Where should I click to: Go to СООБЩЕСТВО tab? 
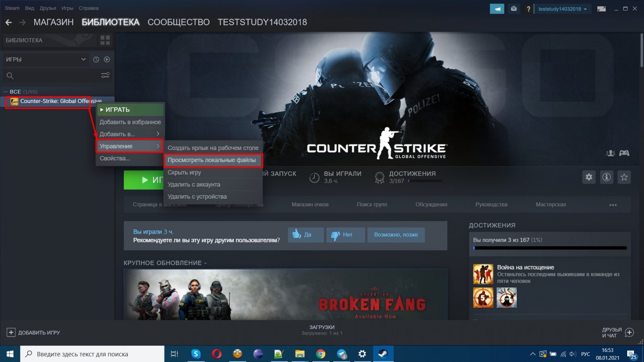pos(179,22)
